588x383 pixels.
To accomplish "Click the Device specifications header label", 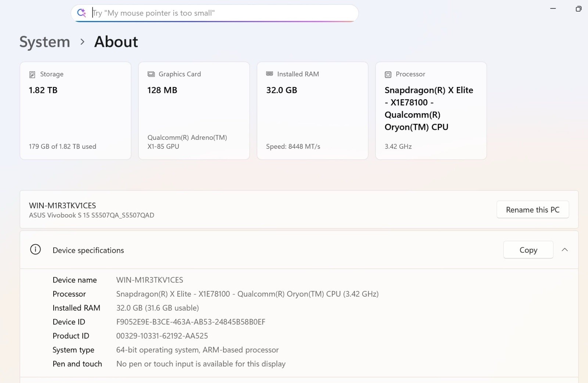I will coord(88,250).
